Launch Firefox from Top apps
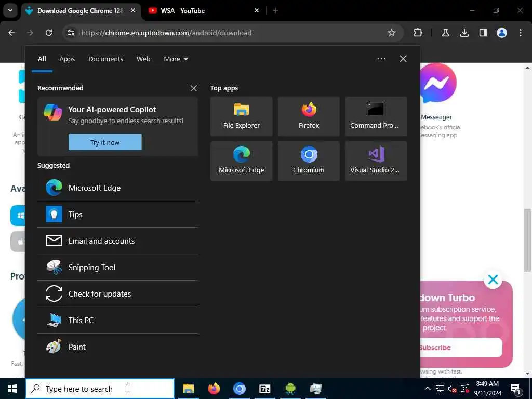The image size is (532, 399). pos(309,116)
